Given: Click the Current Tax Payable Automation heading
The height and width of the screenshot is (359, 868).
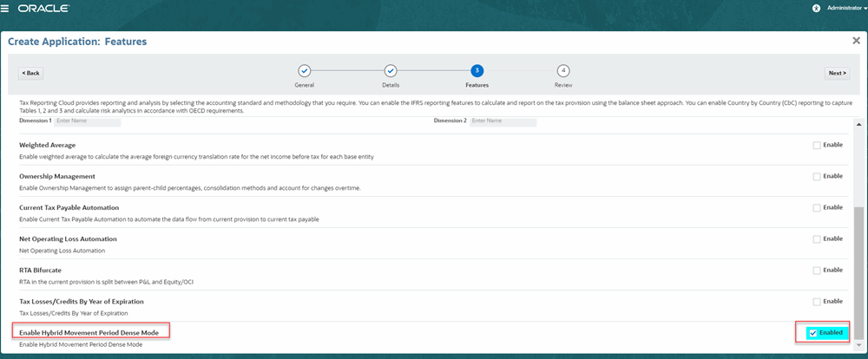Looking at the screenshot, I should point(69,207).
